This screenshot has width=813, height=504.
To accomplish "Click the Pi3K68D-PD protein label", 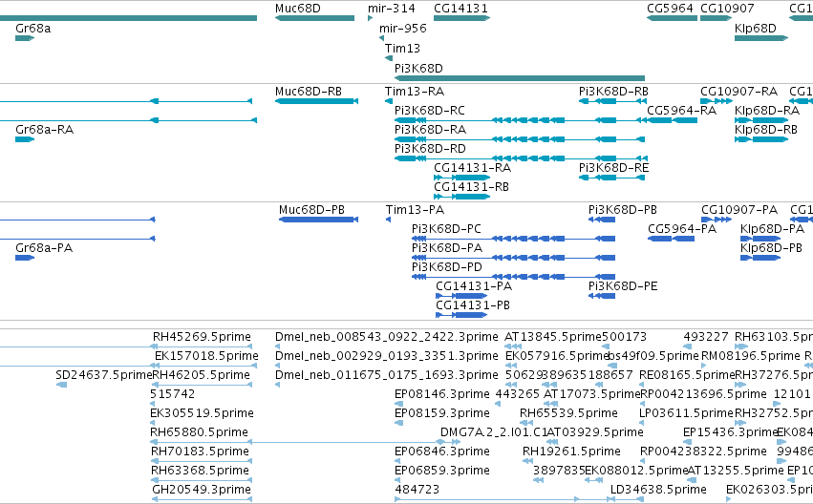I will pyautogui.click(x=447, y=268).
